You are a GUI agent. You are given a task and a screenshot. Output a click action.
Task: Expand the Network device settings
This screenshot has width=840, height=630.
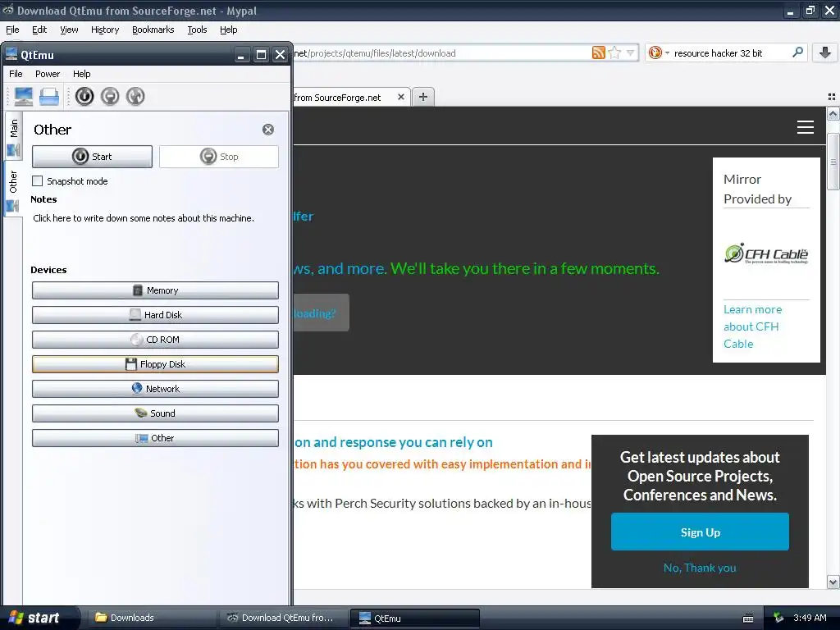[x=155, y=389]
